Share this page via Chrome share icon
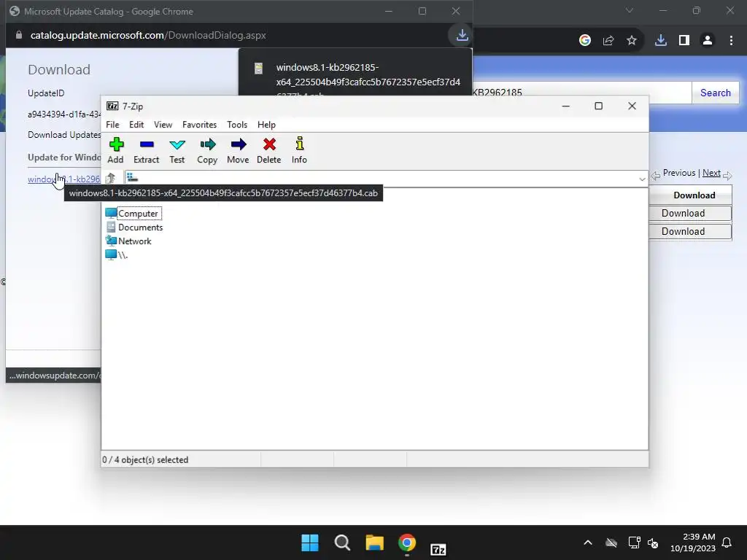The image size is (747, 560). tap(608, 41)
